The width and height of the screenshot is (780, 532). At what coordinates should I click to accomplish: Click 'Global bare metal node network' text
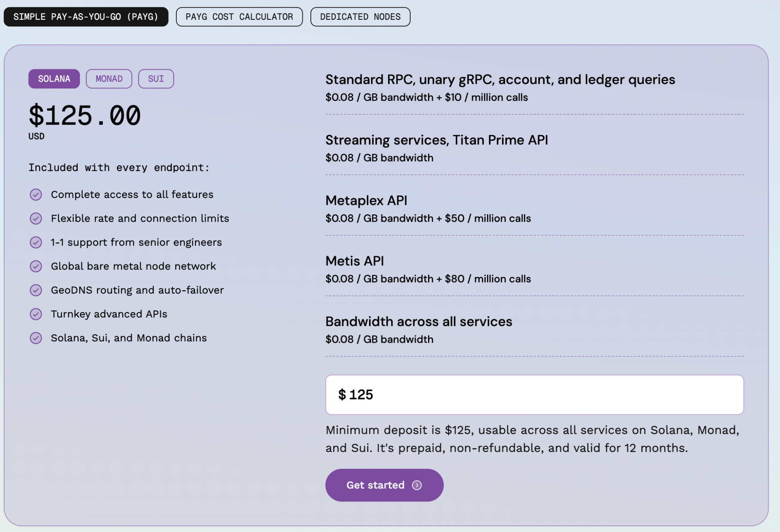coord(133,266)
